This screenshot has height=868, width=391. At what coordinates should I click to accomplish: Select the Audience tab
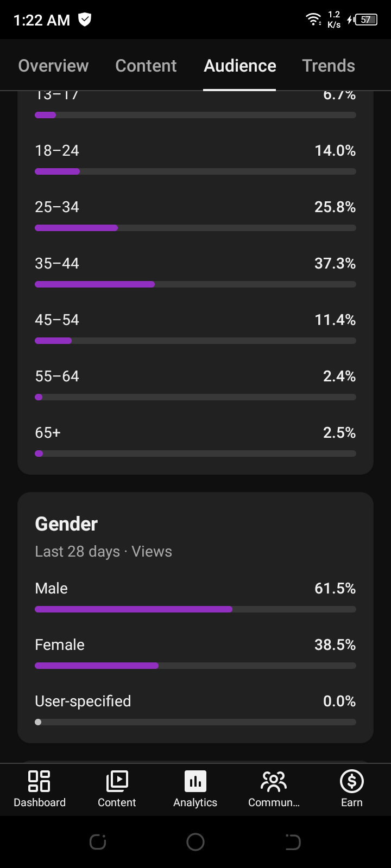[x=240, y=66]
